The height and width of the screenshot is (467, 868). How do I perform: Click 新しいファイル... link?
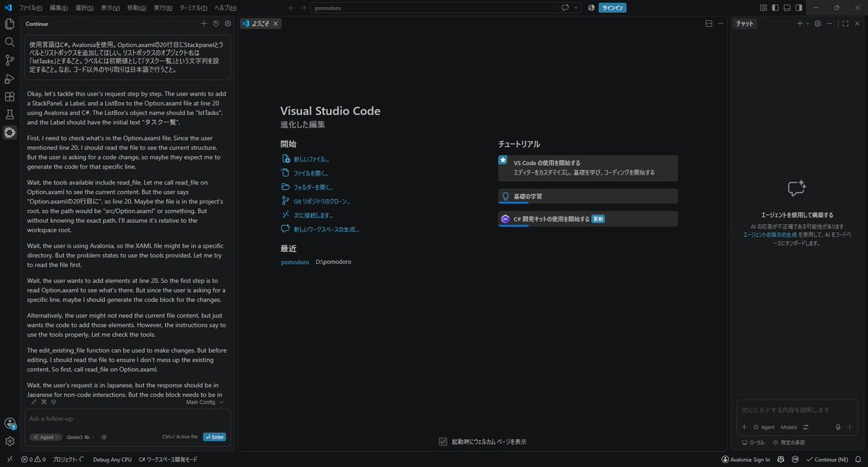310,159
